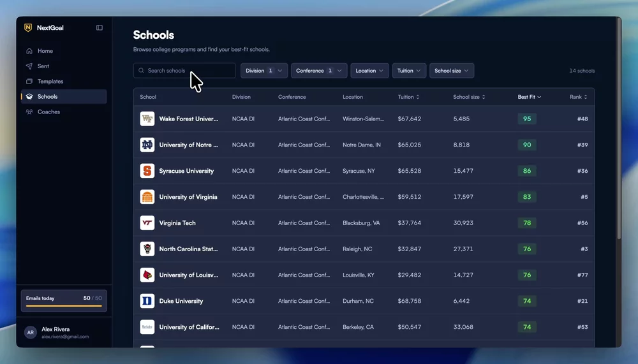
Task: Click the Schools graduation cap icon
Action: (x=29, y=96)
